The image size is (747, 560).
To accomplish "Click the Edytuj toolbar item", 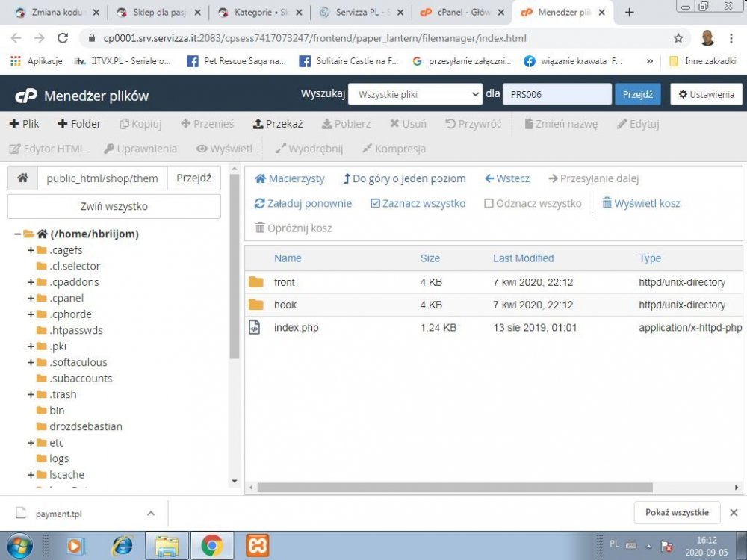I will point(638,124).
